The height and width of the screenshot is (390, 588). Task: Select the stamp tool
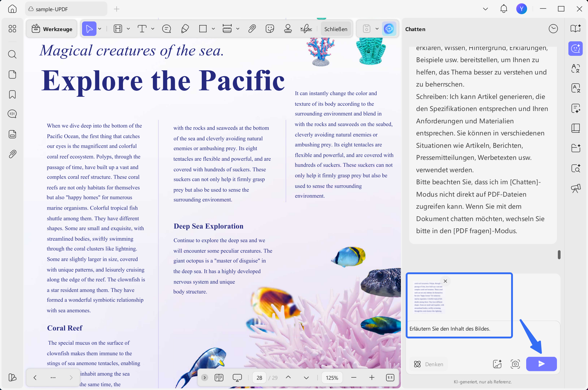coord(288,29)
